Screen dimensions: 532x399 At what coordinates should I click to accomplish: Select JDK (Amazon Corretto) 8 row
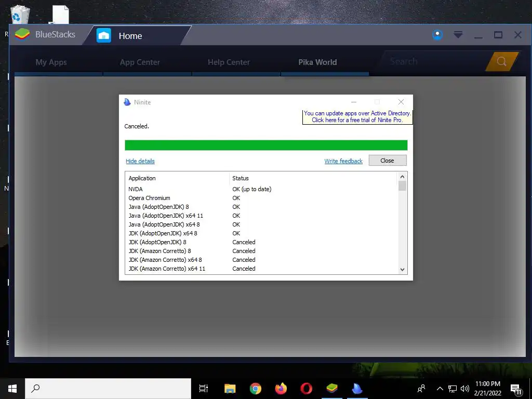[261, 251]
